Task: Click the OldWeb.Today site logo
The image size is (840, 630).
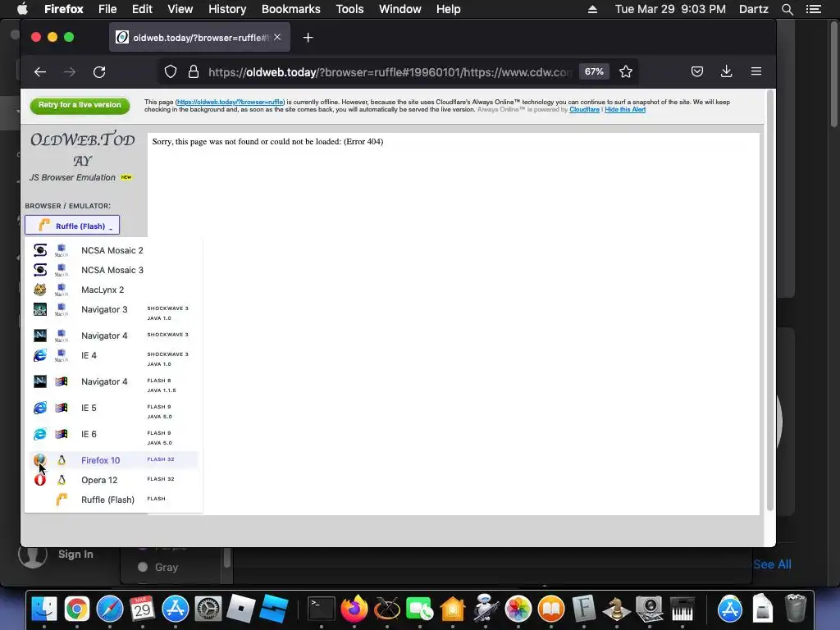Action: pyautogui.click(x=83, y=149)
